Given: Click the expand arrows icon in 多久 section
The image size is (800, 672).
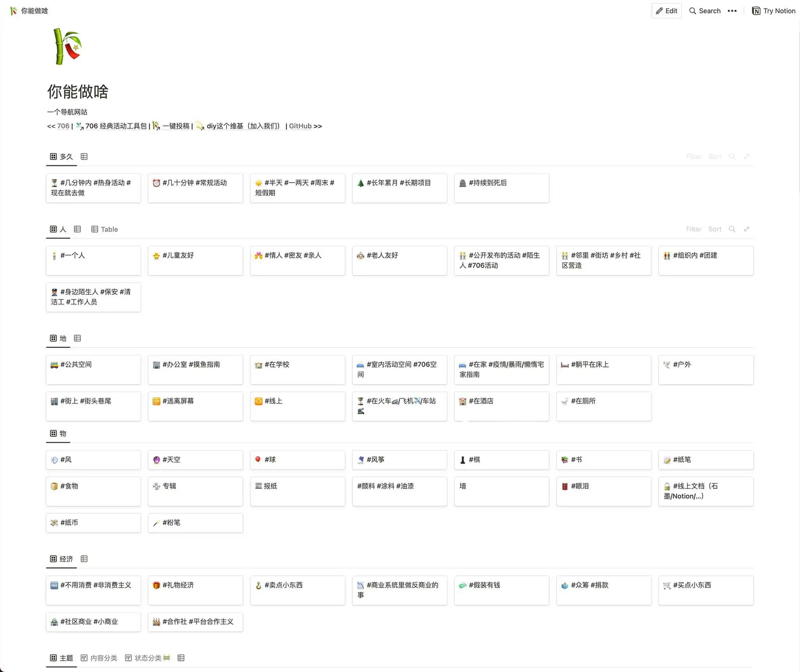Looking at the screenshot, I should point(747,156).
